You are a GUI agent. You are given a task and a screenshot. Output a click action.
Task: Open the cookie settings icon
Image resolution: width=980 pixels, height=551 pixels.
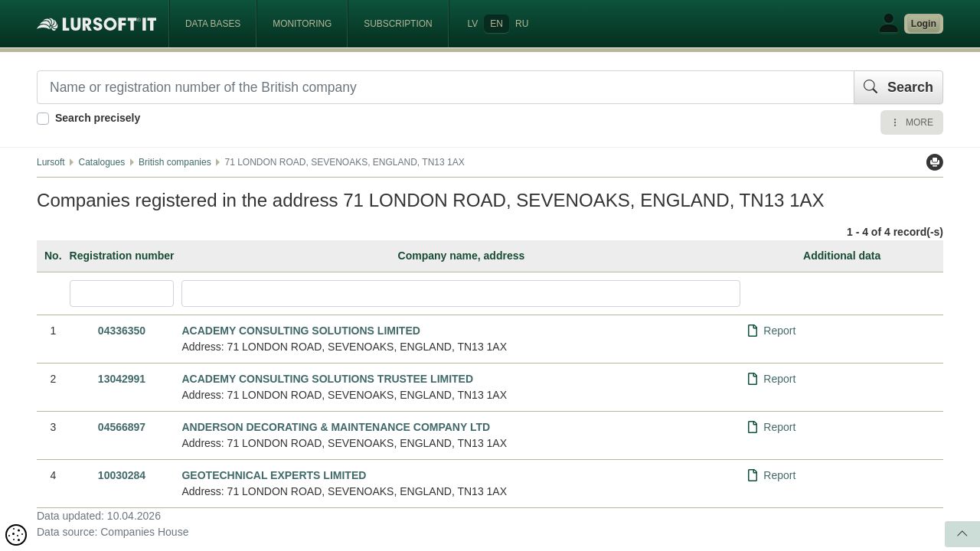(16, 534)
